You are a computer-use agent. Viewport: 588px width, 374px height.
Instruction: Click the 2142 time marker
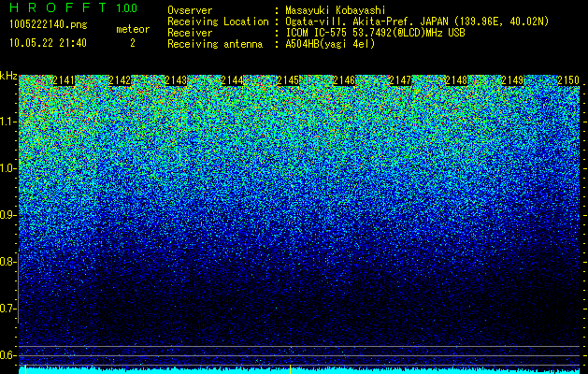[x=120, y=80]
